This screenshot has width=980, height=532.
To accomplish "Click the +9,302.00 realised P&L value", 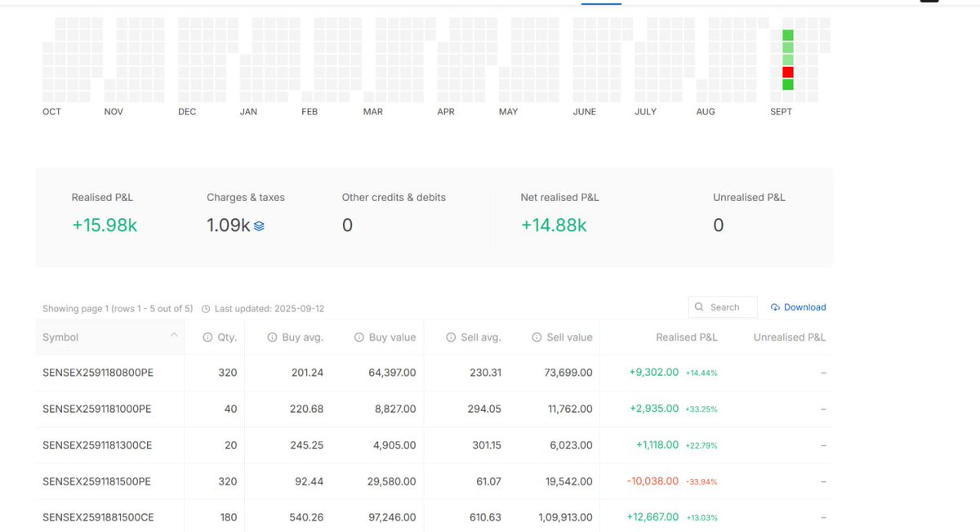I will [653, 373].
